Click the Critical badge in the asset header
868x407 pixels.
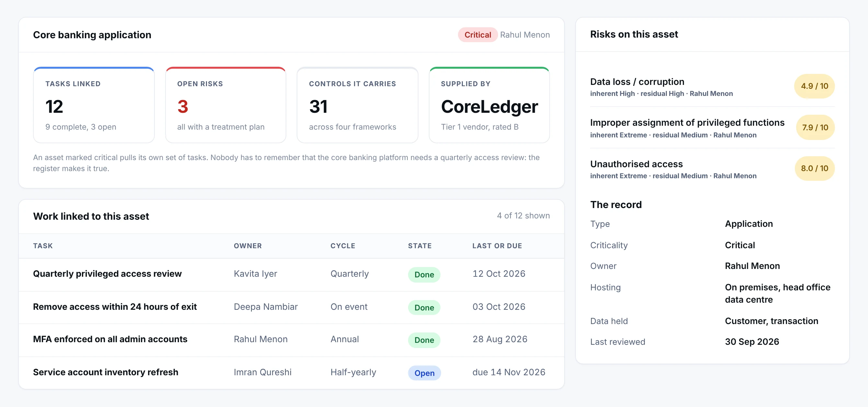click(x=477, y=35)
